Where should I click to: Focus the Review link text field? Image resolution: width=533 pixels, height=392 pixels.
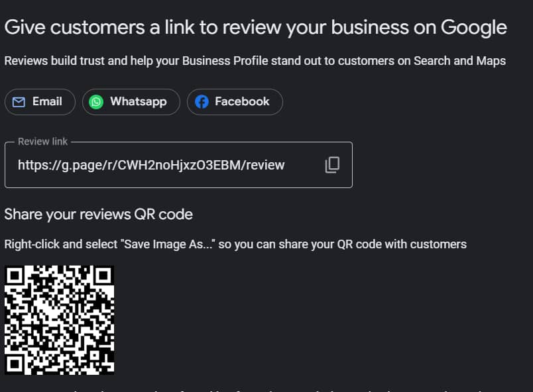(178, 165)
